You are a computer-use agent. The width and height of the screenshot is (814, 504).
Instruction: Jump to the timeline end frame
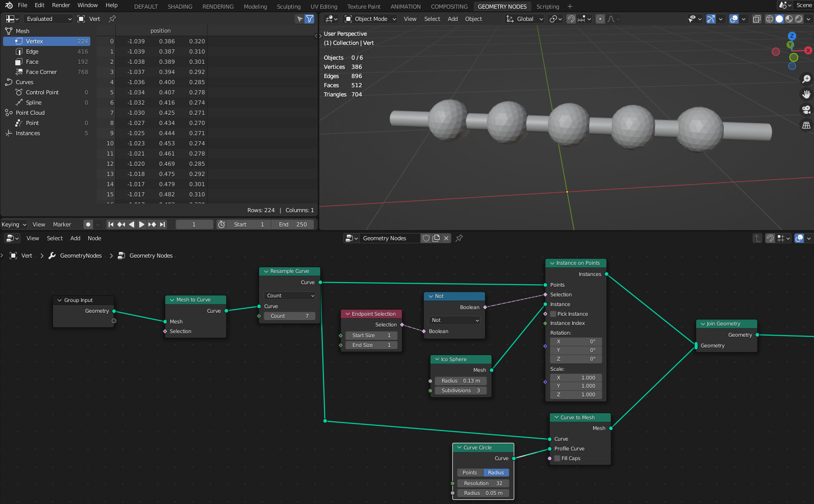pyautogui.click(x=163, y=224)
